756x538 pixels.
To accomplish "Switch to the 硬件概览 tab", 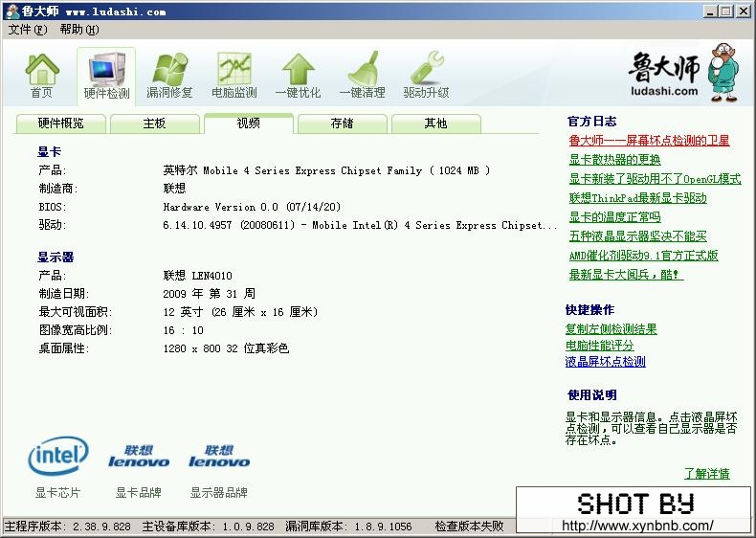I will 60,123.
